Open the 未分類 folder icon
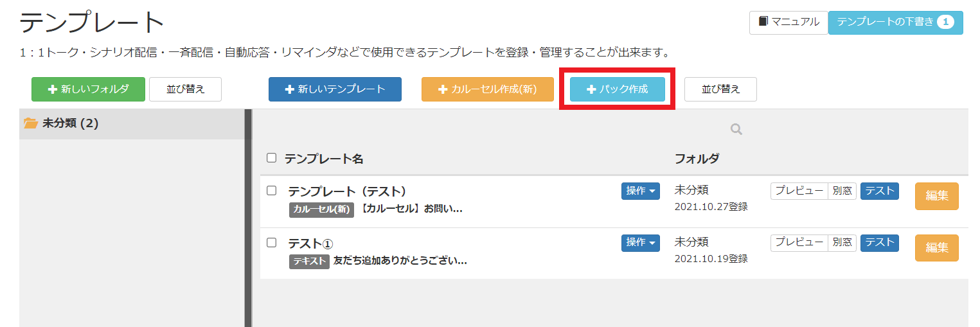980x327 pixels. [31, 123]
